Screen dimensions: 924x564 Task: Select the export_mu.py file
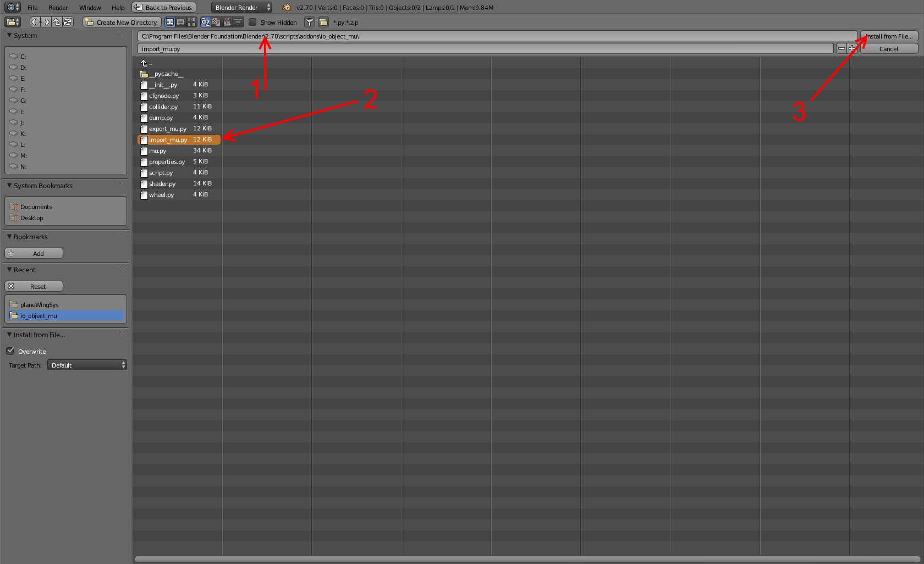[x=168, y=129]
